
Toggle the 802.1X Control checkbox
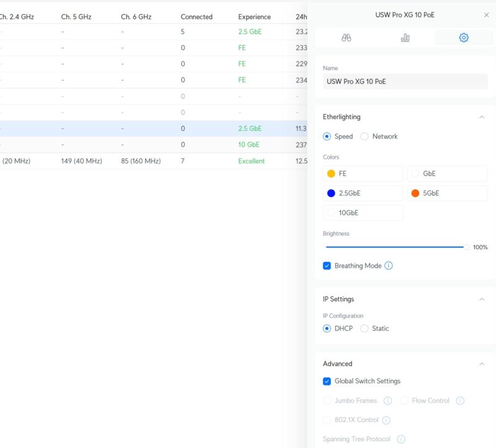coord(327,420)
